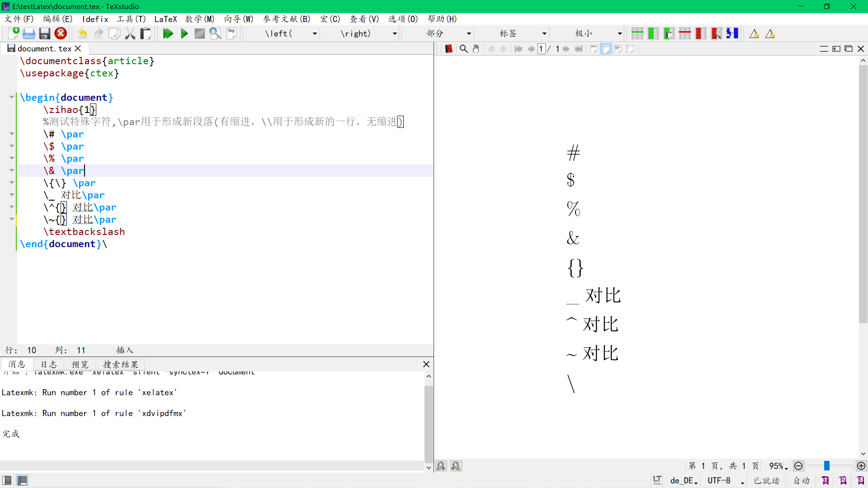This screenshot has height=488, width=868.
Task: Toggle the bottom log panel icon
Action: click(22, 480)
